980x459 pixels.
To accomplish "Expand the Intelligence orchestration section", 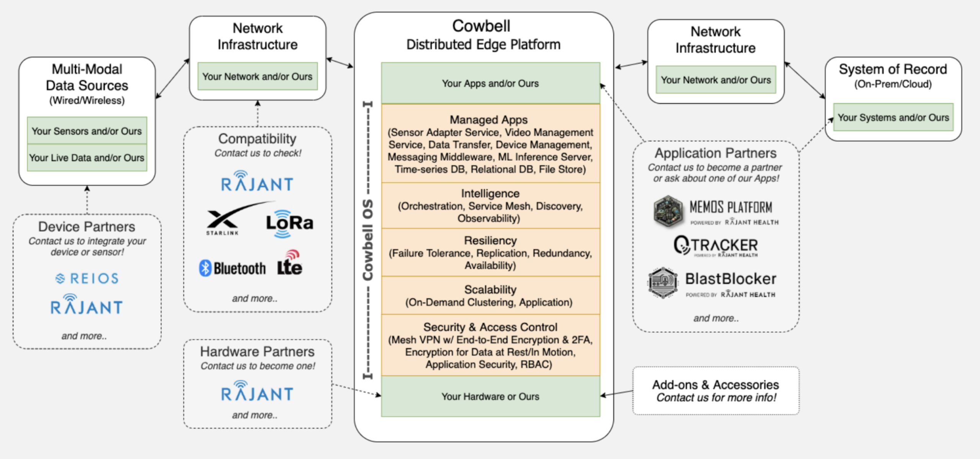I will (x=490, y=206).
